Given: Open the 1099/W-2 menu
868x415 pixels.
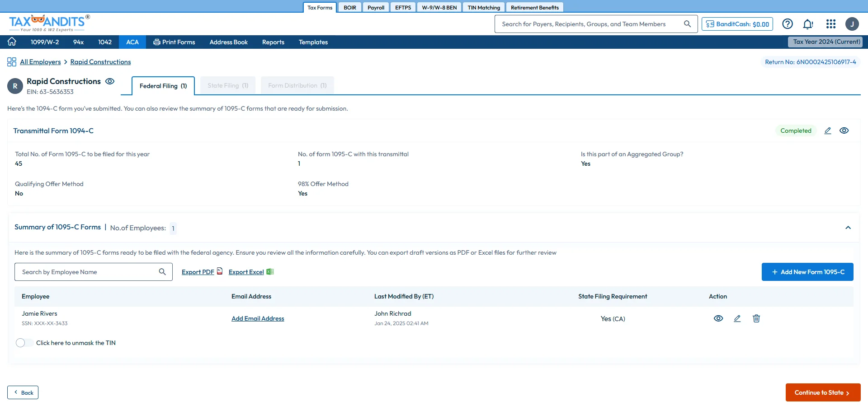Looking at the screenshot, I should pyautogui.click(x=45, y=42).
